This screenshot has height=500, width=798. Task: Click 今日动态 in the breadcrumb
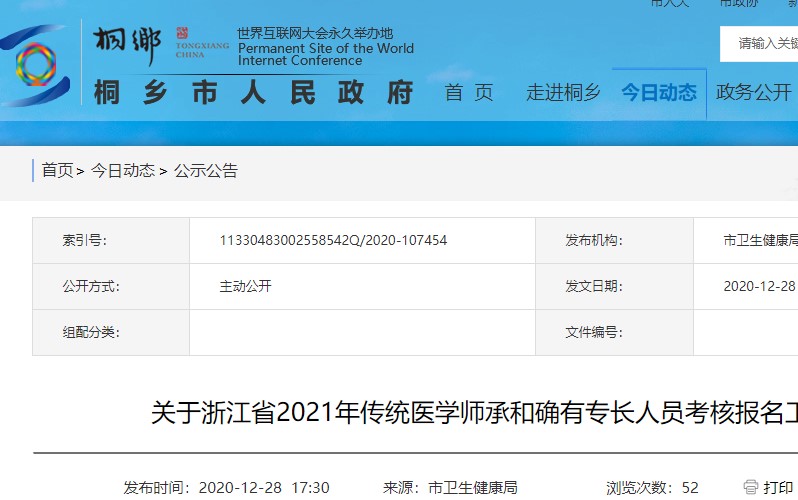pos(123,171)
